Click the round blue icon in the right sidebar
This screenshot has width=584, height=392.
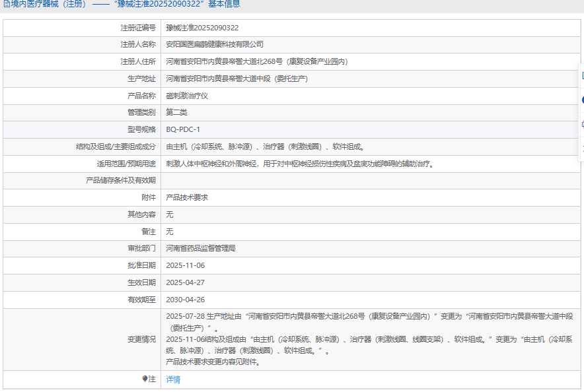pos(581,100)
